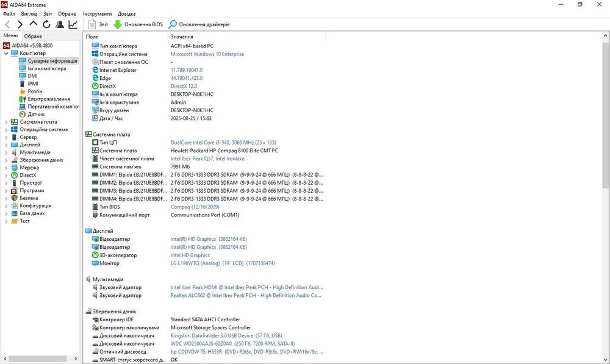This screenshot has height=364, width=610.
Task: Click the Kingston DataTraveler 3.0 USB Device link
Action: (226, 335)
